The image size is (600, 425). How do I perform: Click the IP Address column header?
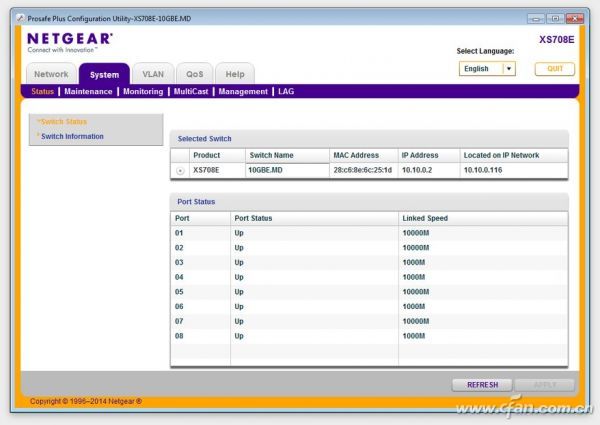pyautogui.click(x=429, y=155)
